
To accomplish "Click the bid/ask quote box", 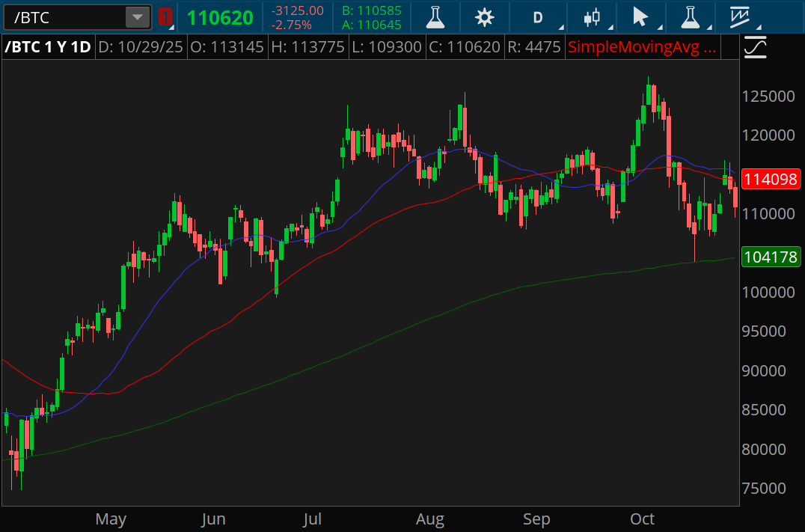I will (371, 17).
